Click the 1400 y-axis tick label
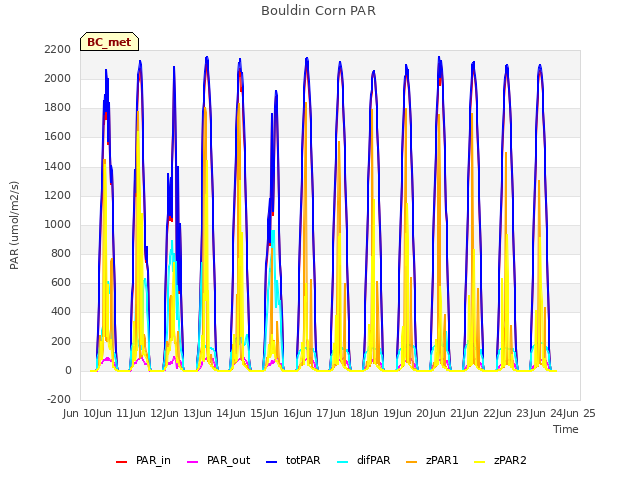 point(58,166)
